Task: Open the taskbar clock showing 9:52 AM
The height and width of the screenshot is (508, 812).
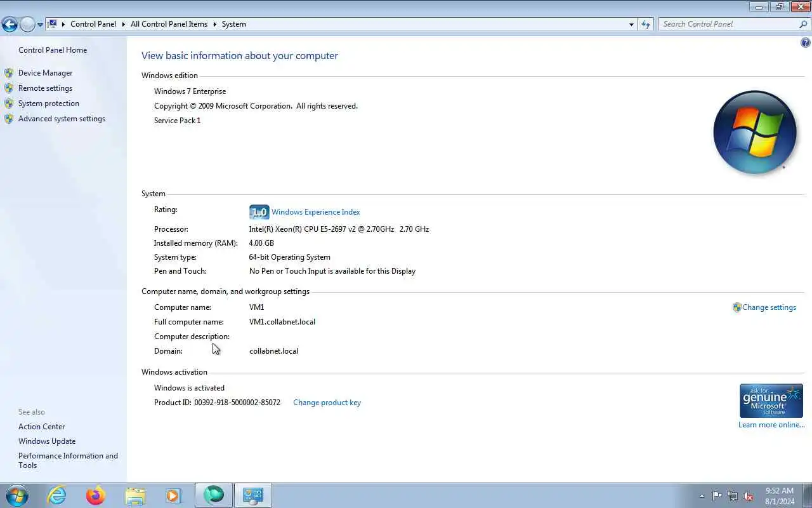Action: pyautogui.click(x=780, y=496)
